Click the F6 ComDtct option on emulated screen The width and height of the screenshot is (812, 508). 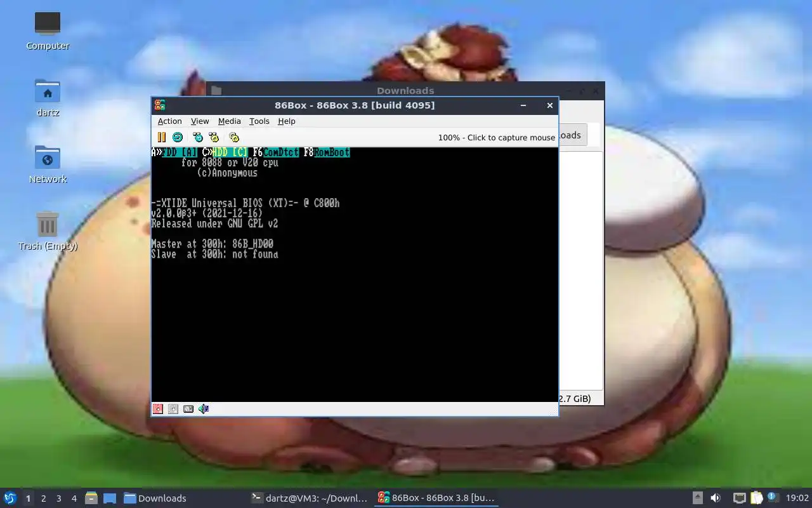(x=276, y=152)
